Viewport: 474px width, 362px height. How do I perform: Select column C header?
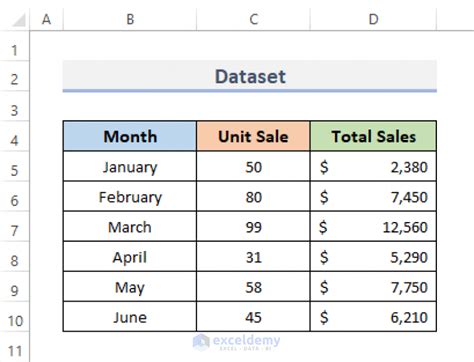253,19
